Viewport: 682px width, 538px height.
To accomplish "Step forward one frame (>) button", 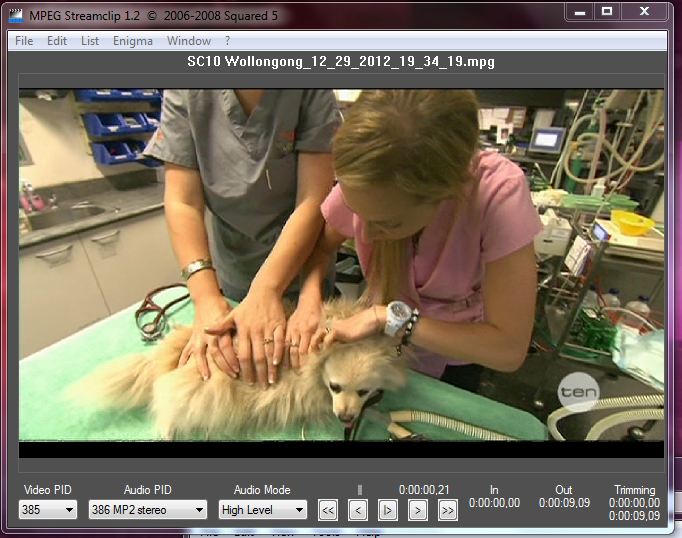I will pyautogui.click(x=418, y=510).
